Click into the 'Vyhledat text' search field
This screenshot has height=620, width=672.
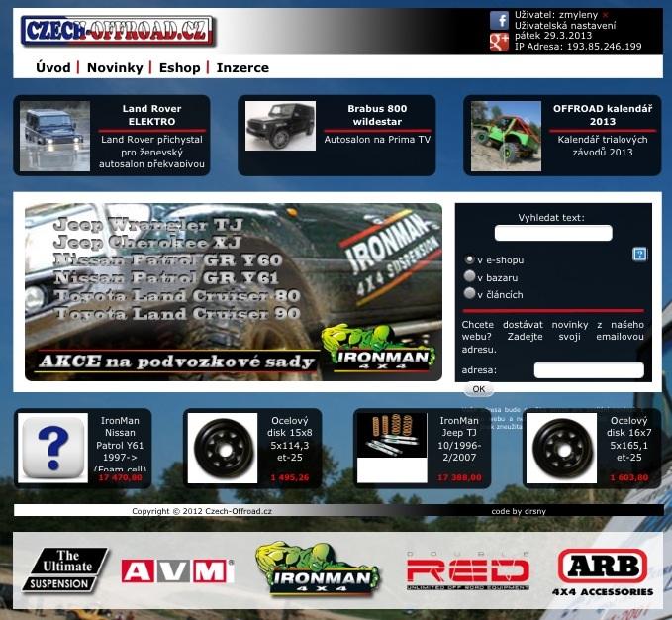(x=553, y=233)
